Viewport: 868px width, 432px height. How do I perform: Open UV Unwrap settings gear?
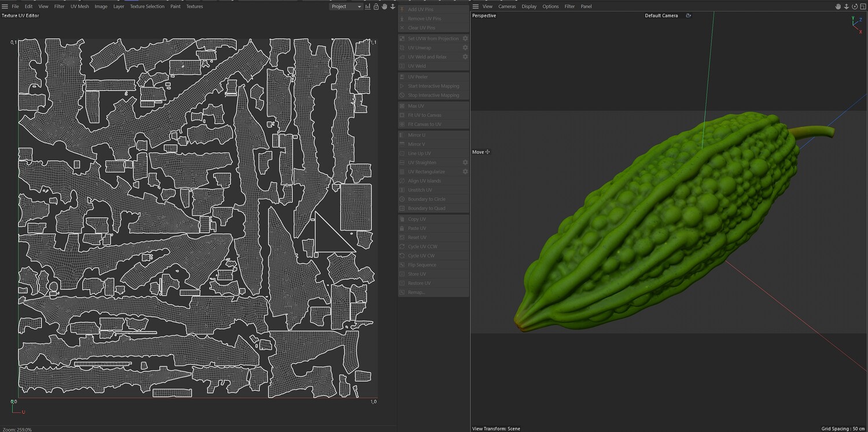tap(465, 48)
